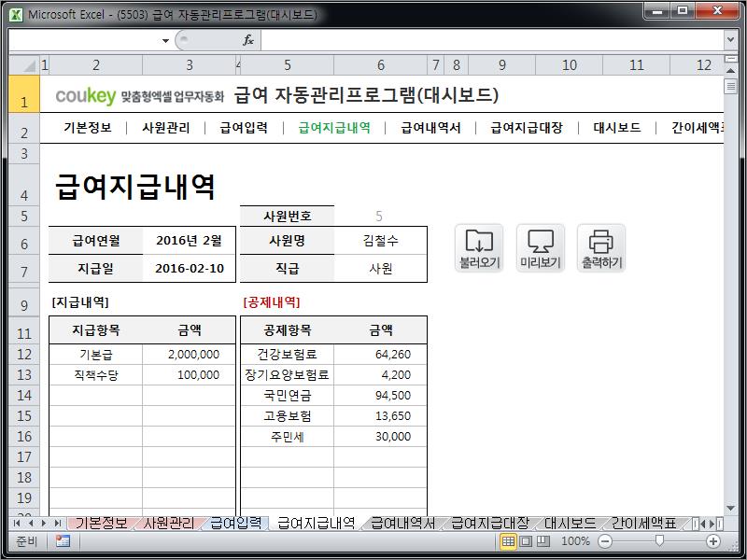747x560 pixels.
Task: Click the 100% zoom level
Action: [x=575, y=541]
